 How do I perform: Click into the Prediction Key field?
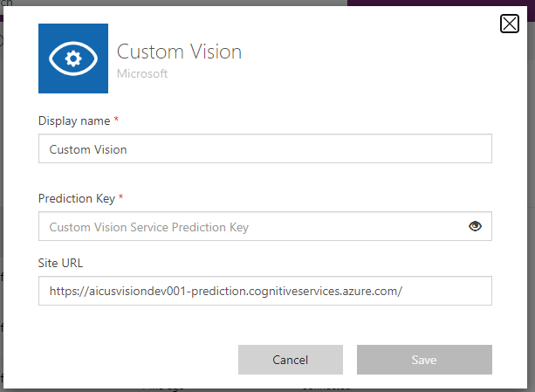253,226
